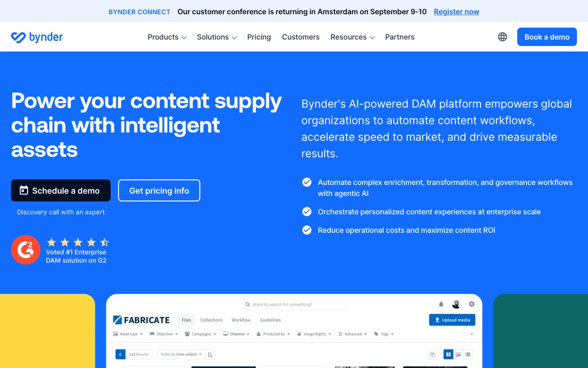This screenshot has height=368, width=588.
Task: Click the notification bell in Fabricate preview
Action: pos(441,304)
